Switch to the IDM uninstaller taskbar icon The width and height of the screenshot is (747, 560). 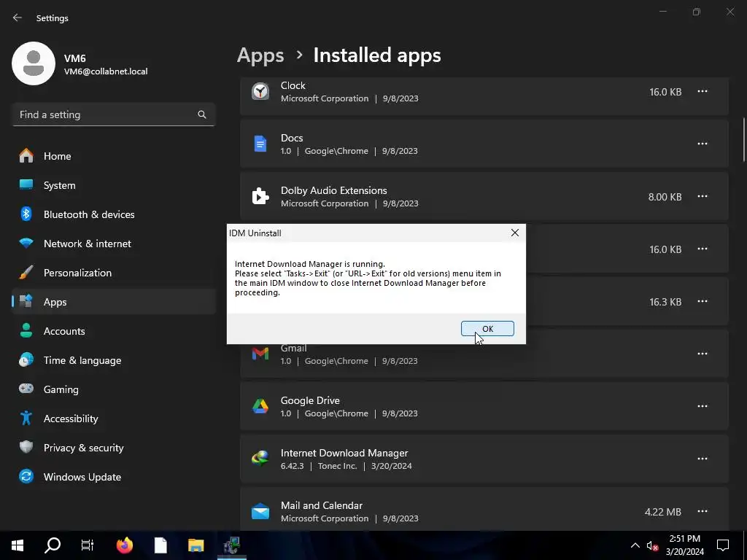tap(232, 545)
